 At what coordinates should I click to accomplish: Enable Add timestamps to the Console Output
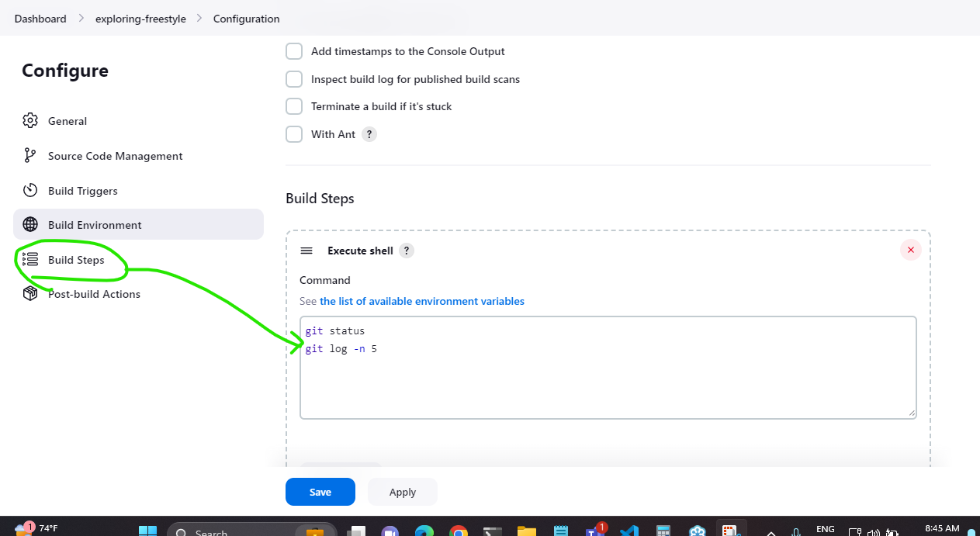point(294,51)
